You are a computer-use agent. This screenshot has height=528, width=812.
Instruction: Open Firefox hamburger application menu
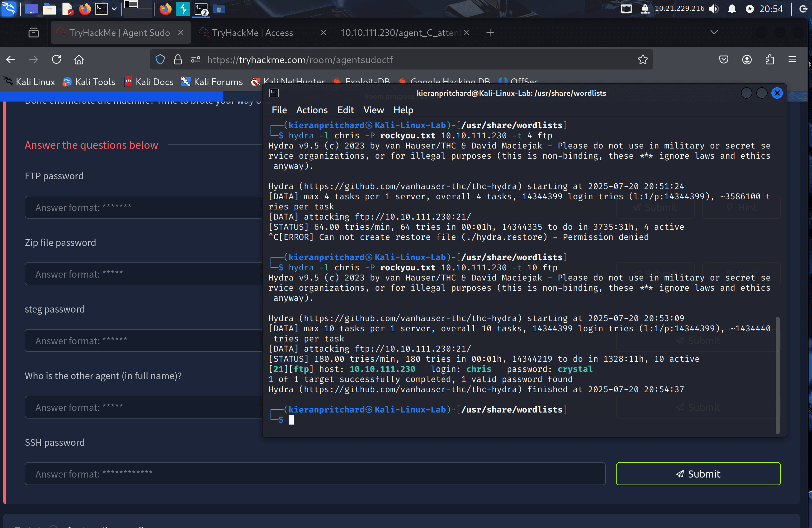click(792, 60)
